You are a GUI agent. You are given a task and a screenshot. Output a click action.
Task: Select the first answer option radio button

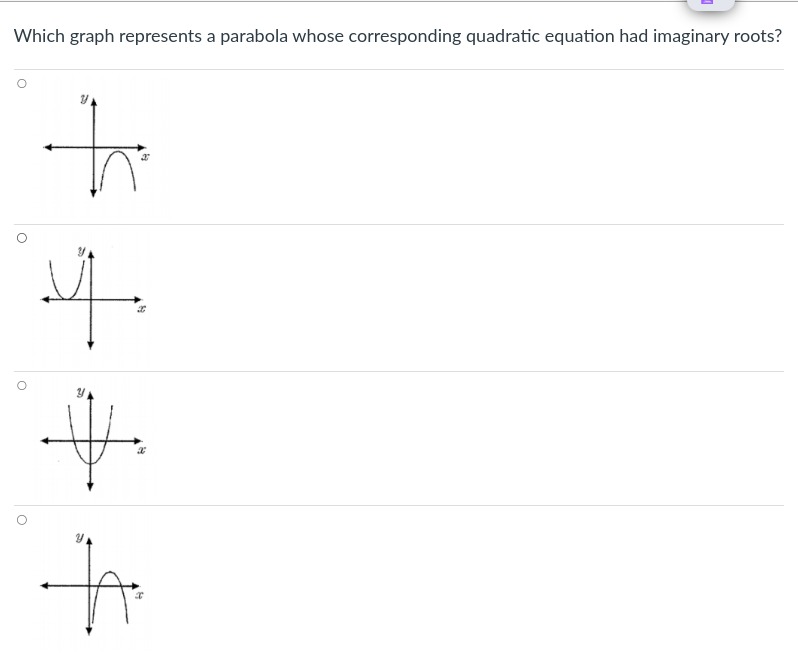[x=21, y=83]
